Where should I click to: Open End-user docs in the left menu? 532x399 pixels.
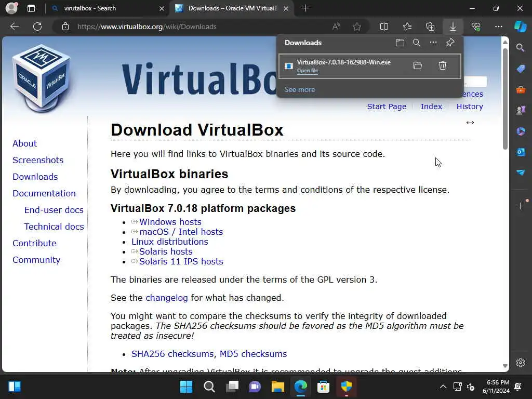[54, 210]
